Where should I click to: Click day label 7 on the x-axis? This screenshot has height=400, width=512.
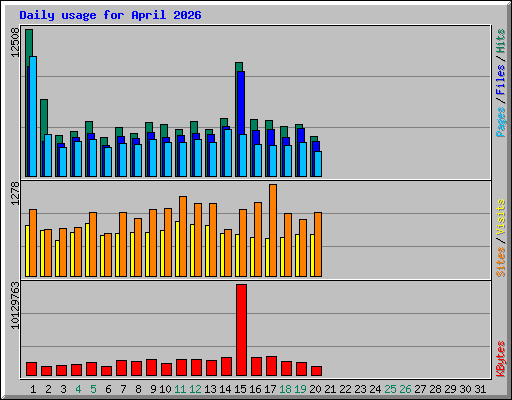point(123,389)
